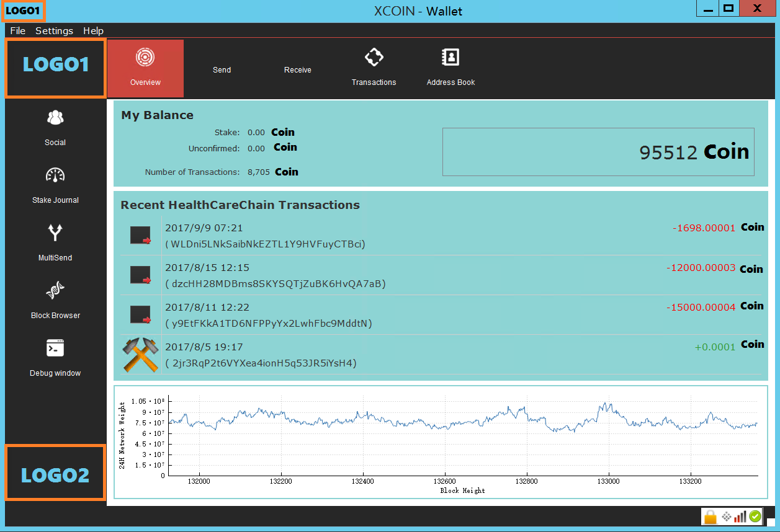
Task: Click the staking status dots icon
Action: tap(726, 516)
